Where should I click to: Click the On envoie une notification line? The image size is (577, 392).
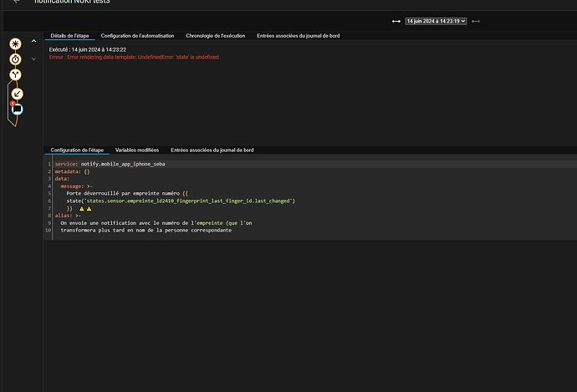[156, 223]
